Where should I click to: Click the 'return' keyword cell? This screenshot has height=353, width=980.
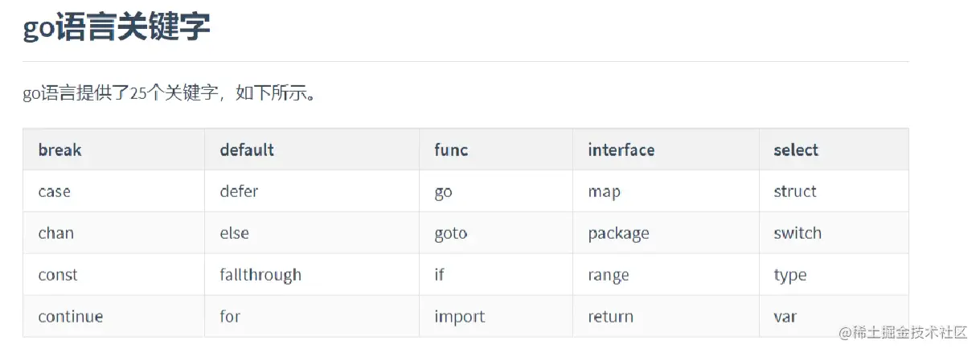610,317
